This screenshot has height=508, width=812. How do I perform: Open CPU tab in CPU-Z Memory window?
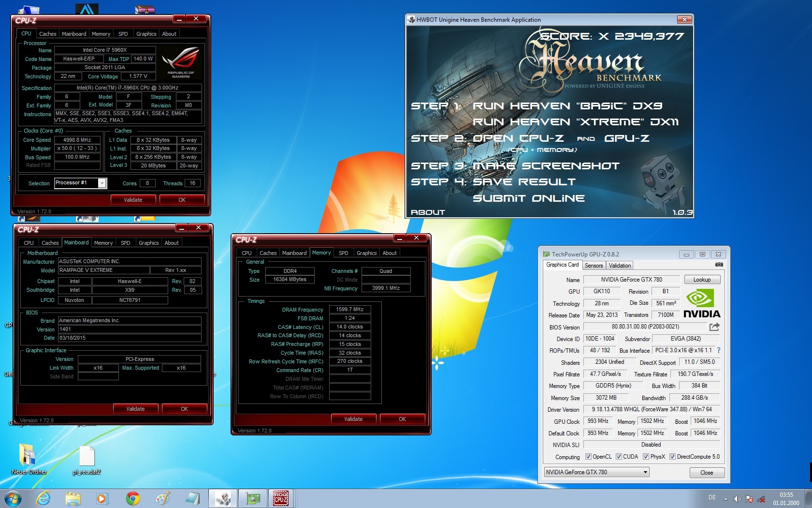(x=246, y=253)
